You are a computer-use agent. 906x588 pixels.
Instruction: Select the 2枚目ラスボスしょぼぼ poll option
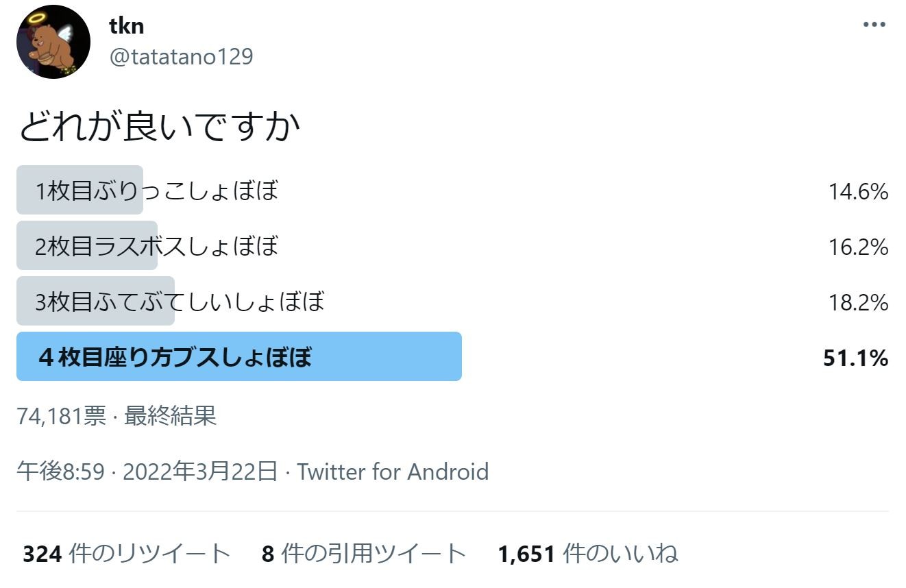click(x=157, y=246)
